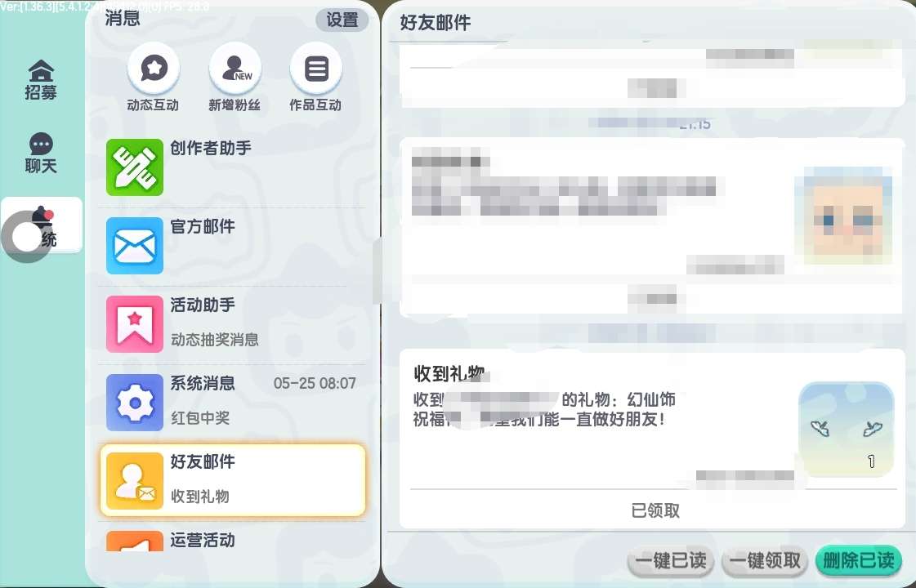Click the 幻仙饰 gift item thumbnail
The width and height of the screenshot is (916, 588).
coord(847,430)
